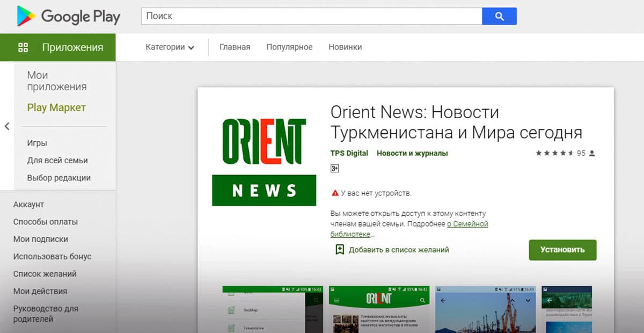Screen dimensions: 644x333
Task: Click Использовать бонус
Action: pos(53,257)
